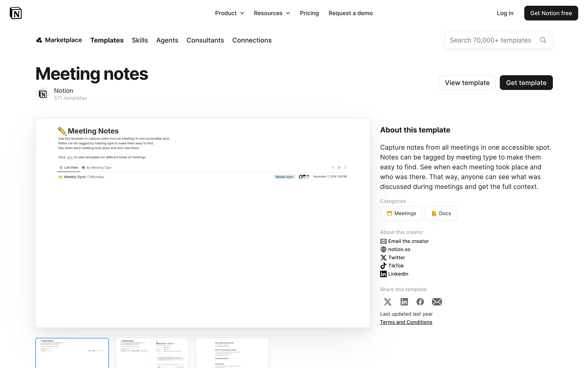Image resolution: width=588 pixels, height=368 pixels.
Task: Open Request a demo link
Action: (x=350, y=13)
